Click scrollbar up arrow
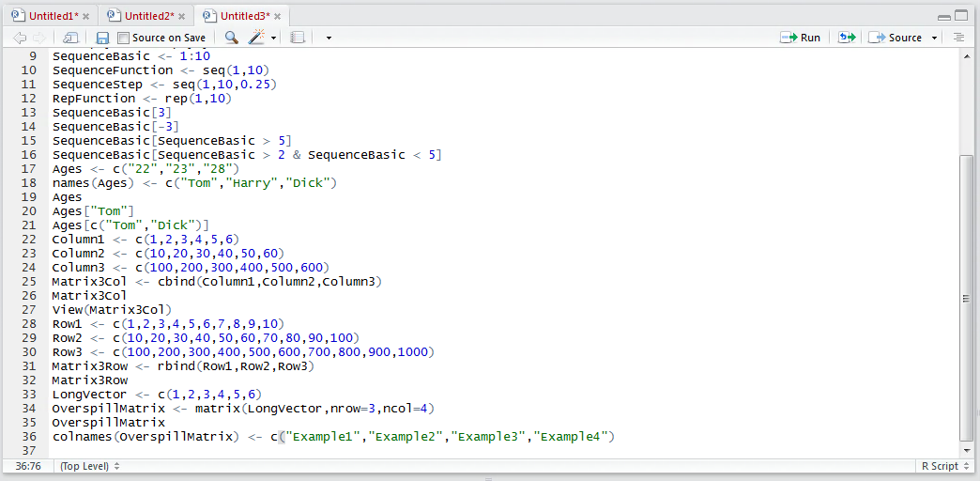The width and height of the screenshot is (980, 481). tap(966, 54)
